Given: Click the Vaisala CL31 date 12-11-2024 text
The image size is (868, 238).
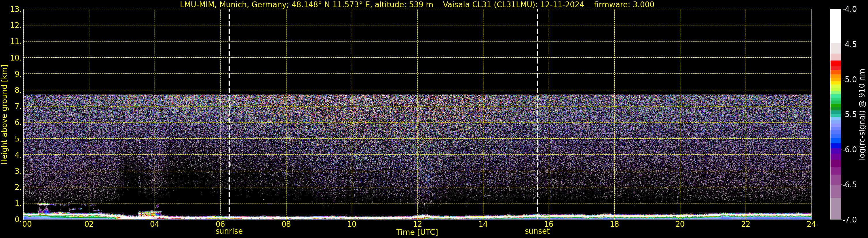Looking at the screenshot, I should coord(562,5).
